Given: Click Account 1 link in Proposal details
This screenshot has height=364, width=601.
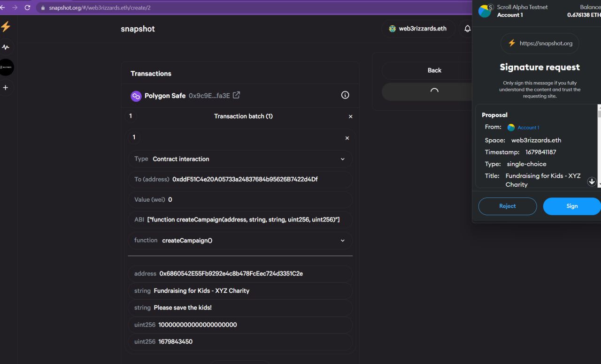Looking at the screenshot, I should click(528, 128).
